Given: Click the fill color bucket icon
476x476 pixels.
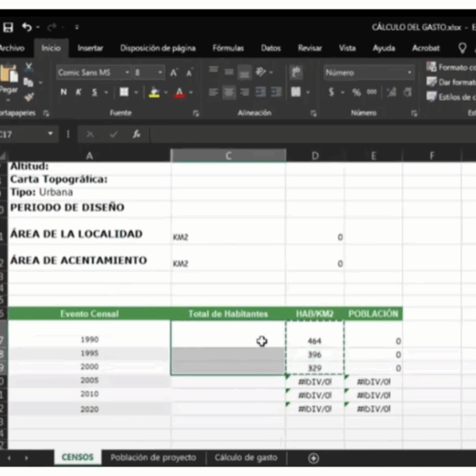Looking at the screenshot, I should (x=154, y=93).
